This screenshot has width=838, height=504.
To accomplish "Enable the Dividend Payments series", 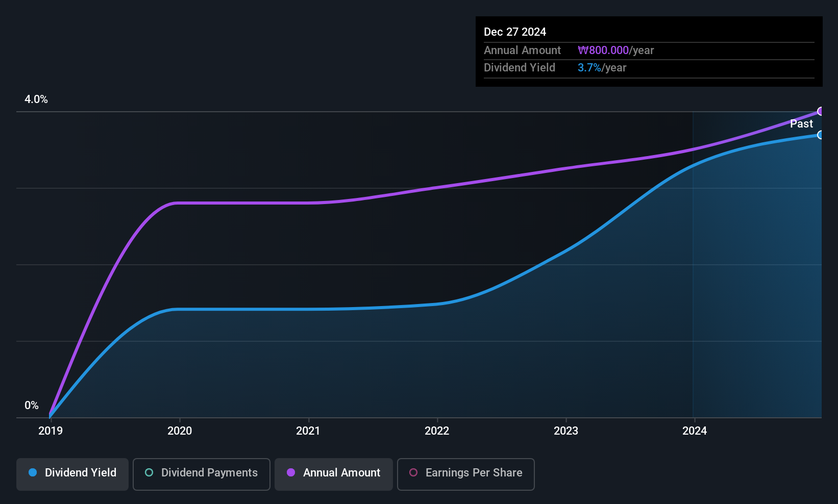I will point(201,474).
